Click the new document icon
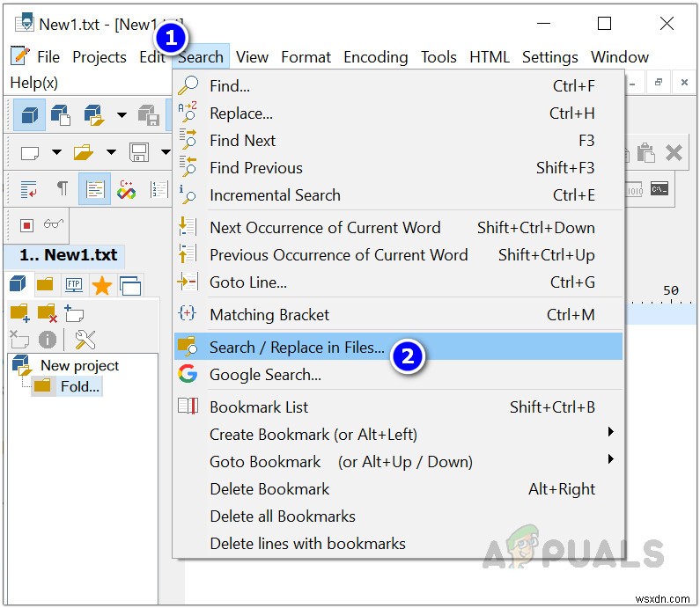The width and height of the screenshot is (700, 608). [30, 153]
